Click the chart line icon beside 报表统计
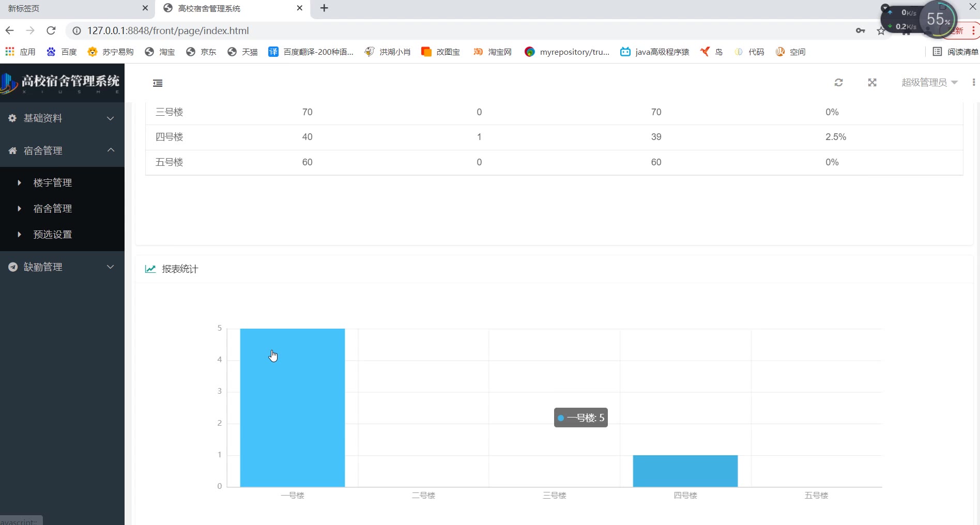The width and height of the screenshot is (980, 525). tap(150, 269)
